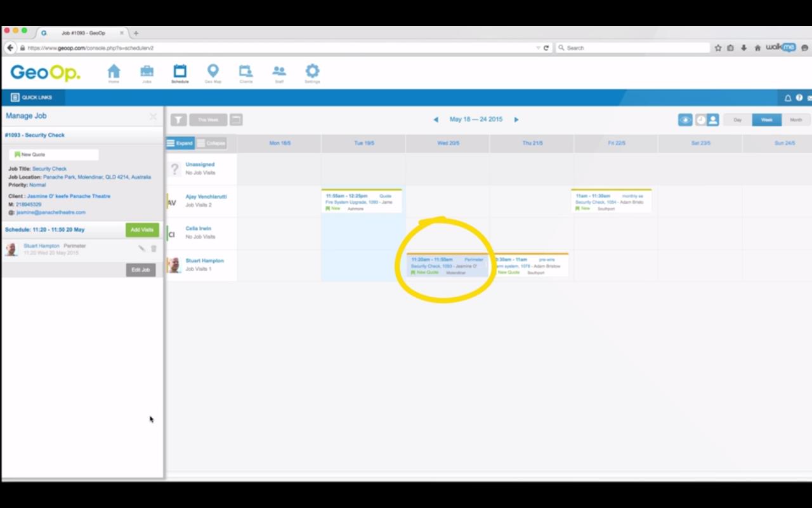This screenshot has width=812, height=508.
Task: Toggle the eye visibility button
Action: [685, 119]
